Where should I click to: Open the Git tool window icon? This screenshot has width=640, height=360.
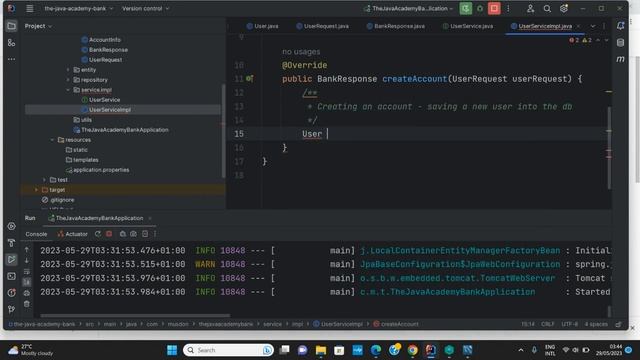point(11,309)
